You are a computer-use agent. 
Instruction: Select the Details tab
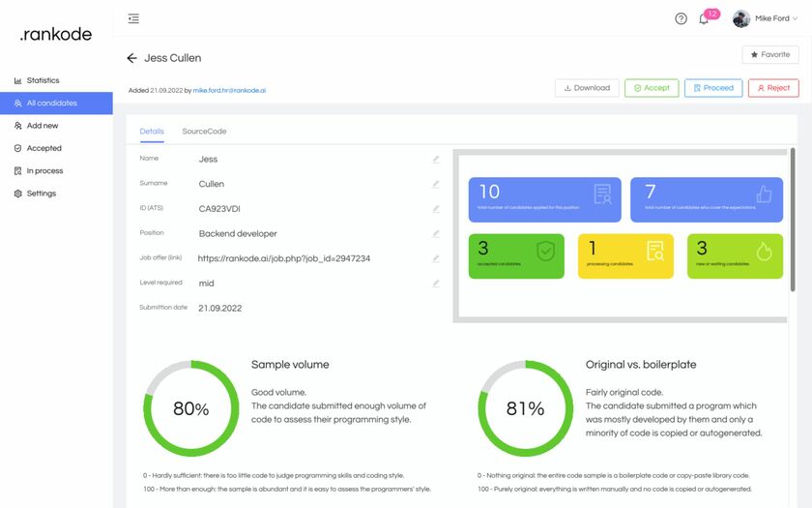[x=152, y=132]
